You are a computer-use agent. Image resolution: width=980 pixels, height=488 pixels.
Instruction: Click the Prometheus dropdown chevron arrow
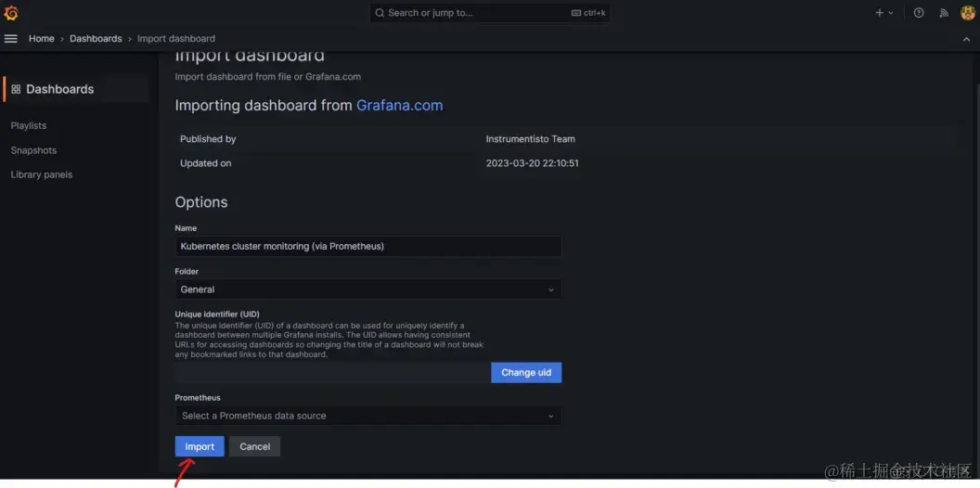(x=550, y=417)
